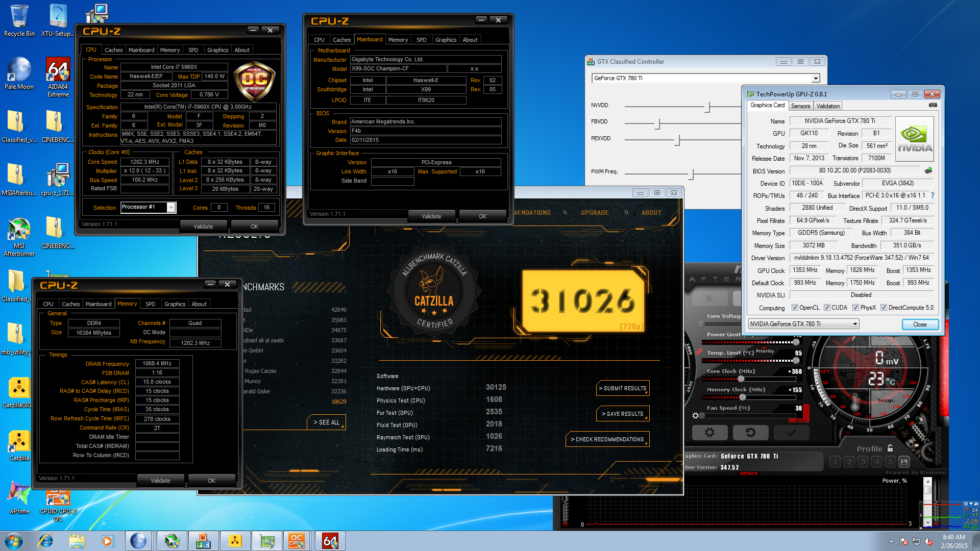Toggle Afterburner profile lock icon
Screen dimensions: 980x551
890,448
